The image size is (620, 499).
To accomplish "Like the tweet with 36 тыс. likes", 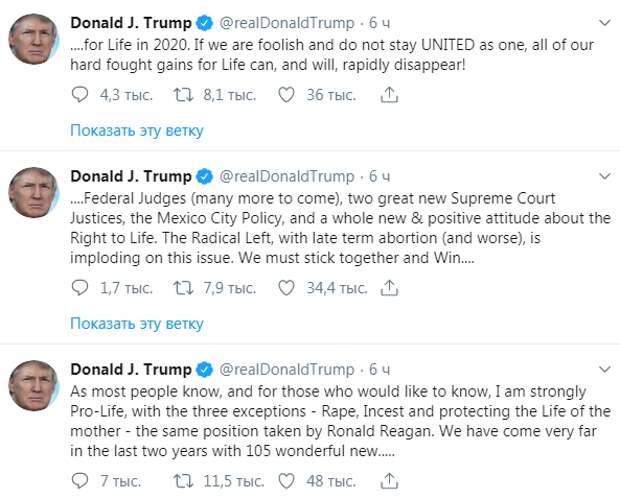I will click(286, 95).
